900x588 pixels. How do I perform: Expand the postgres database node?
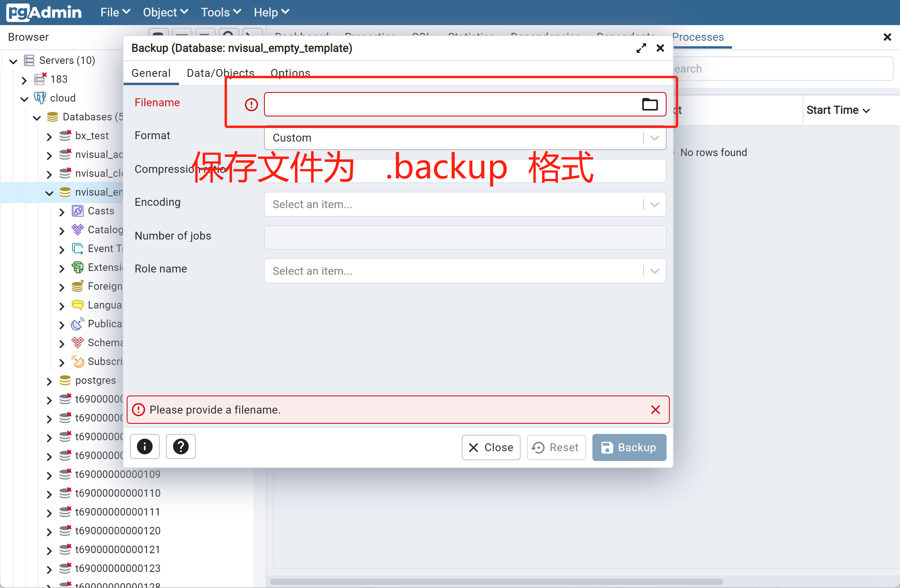coord(49,381)
